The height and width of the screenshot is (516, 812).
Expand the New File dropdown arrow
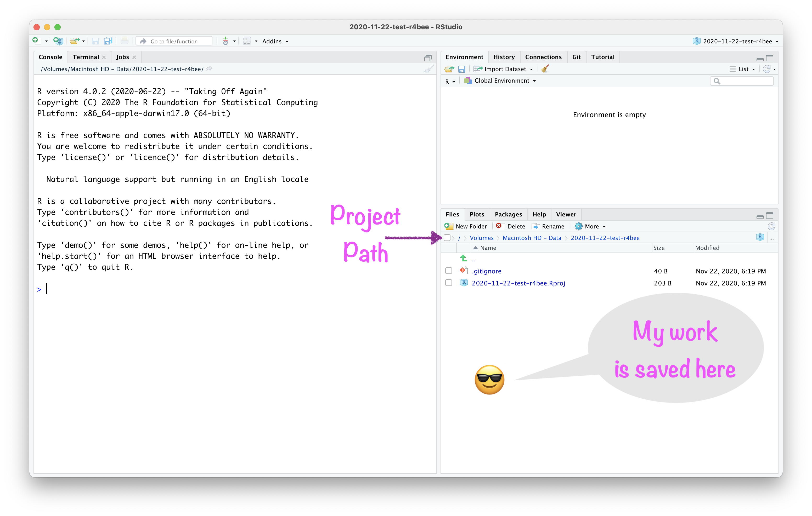46,42
